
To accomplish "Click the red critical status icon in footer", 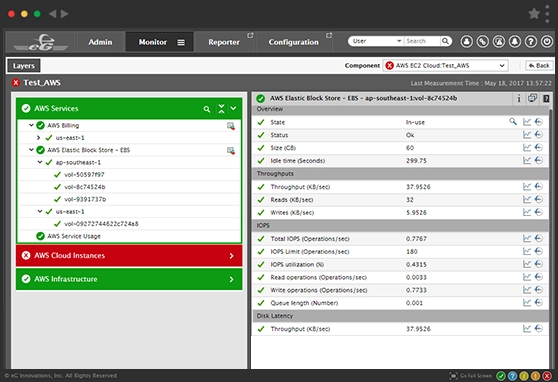I will 547,376.
